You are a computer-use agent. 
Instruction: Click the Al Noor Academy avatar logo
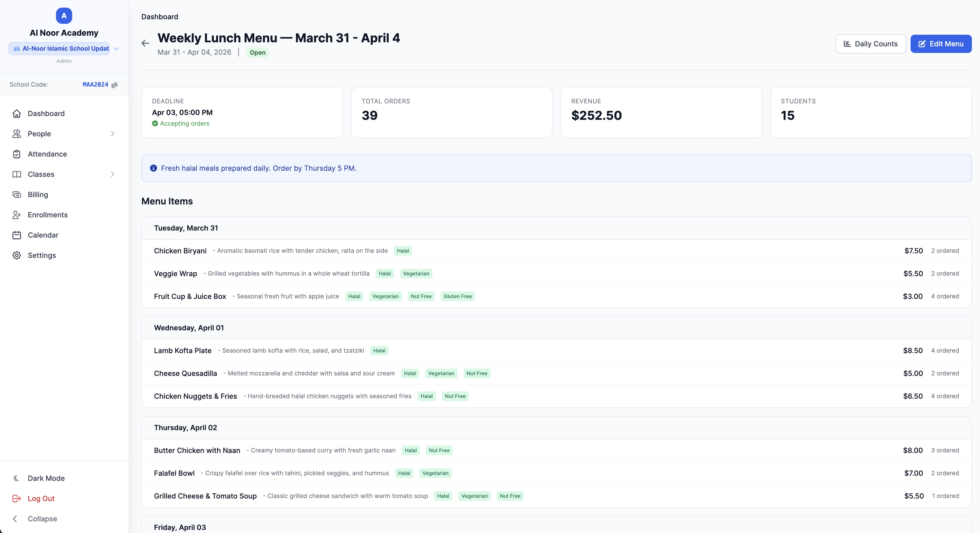click(64, 16)
